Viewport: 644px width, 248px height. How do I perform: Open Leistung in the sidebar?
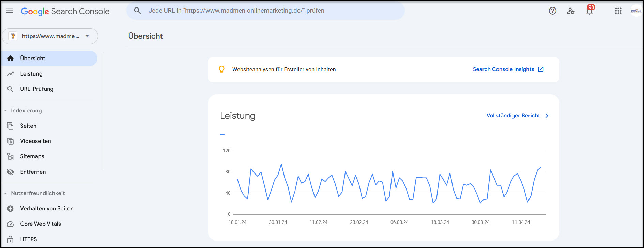pyautogui.click(x=31, y=73)
